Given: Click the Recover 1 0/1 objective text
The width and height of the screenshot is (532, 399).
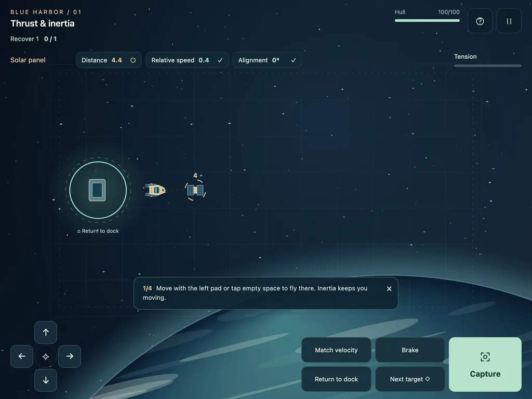Looking at the screenshot, I should [34, 39].
